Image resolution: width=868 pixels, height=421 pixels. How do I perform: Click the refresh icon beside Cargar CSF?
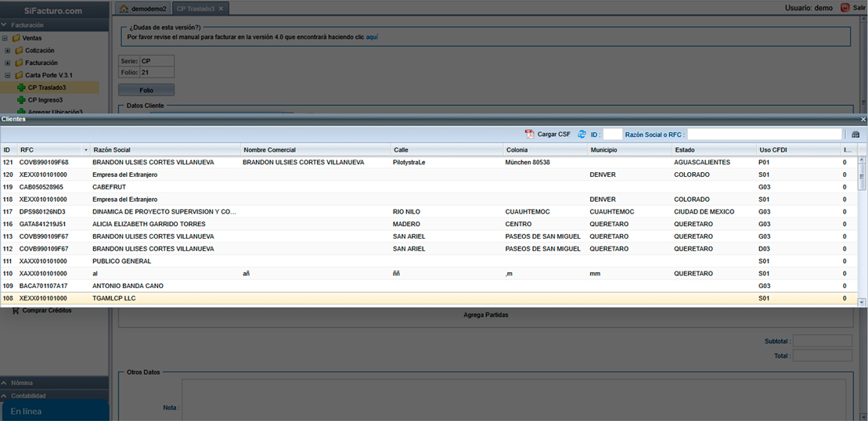pyautogui.click(x=582, y=135)
